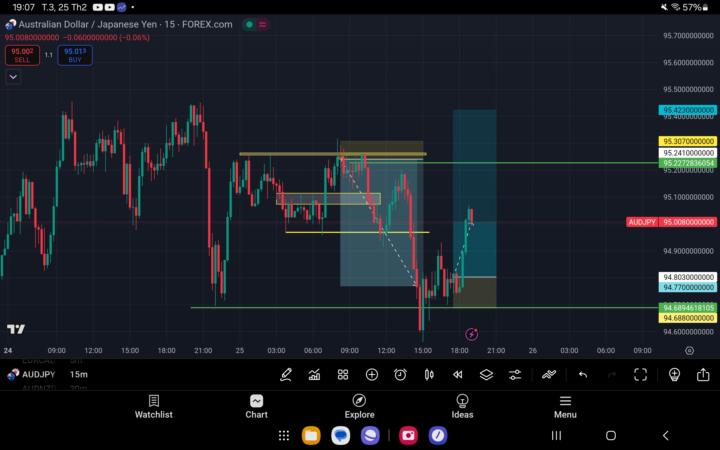Open the drawing tools pencil icon

tap(286, 375)
